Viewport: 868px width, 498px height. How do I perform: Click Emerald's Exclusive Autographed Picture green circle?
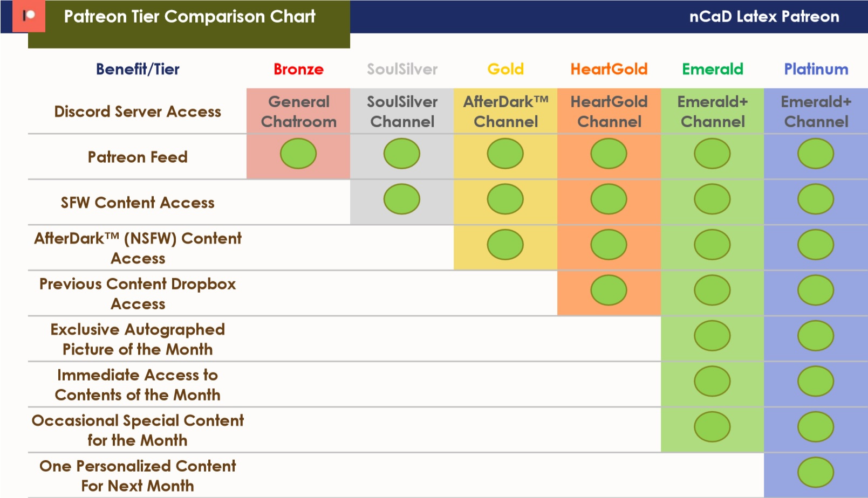712,336
